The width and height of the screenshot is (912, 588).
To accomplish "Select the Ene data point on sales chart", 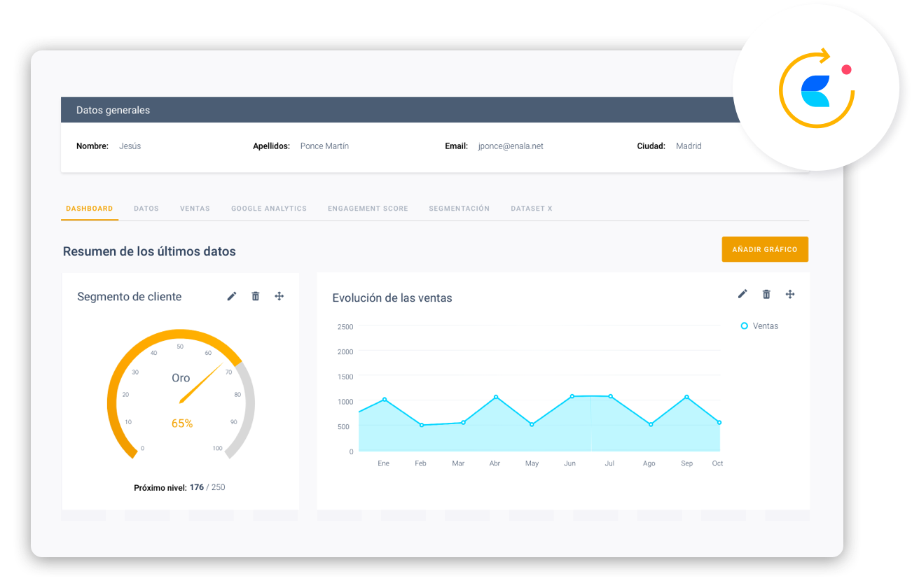I will point(385,400).
